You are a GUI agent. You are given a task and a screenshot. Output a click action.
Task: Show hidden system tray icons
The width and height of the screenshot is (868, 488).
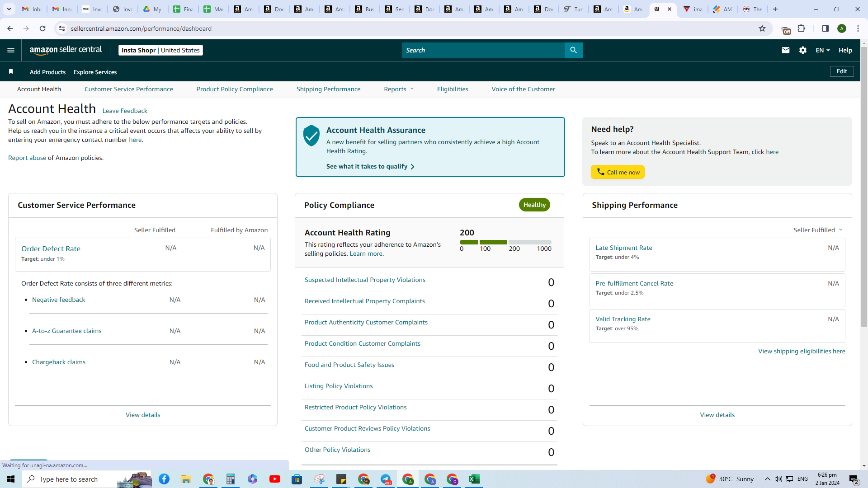[x=768, y=479]
